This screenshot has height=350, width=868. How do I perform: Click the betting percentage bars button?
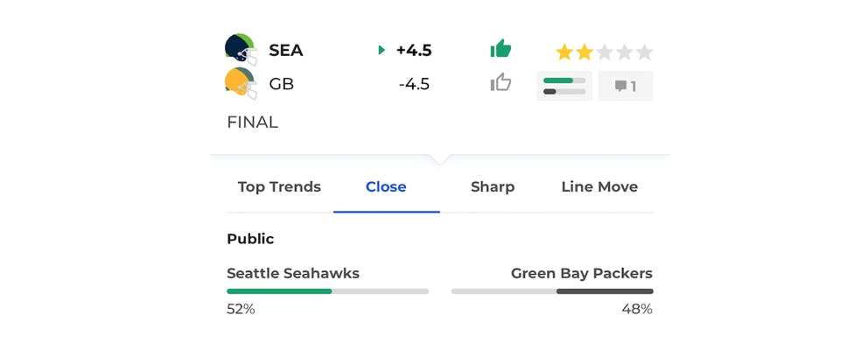tap(564, 86)
